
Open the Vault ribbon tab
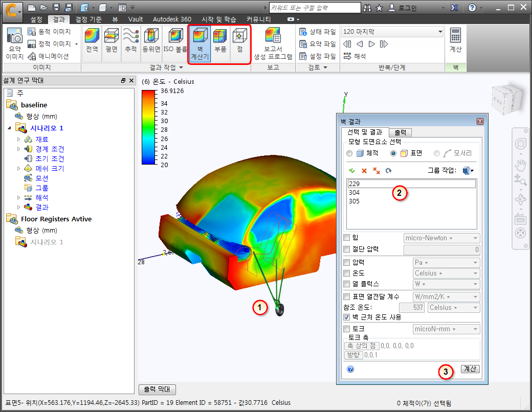coord(136,19)
